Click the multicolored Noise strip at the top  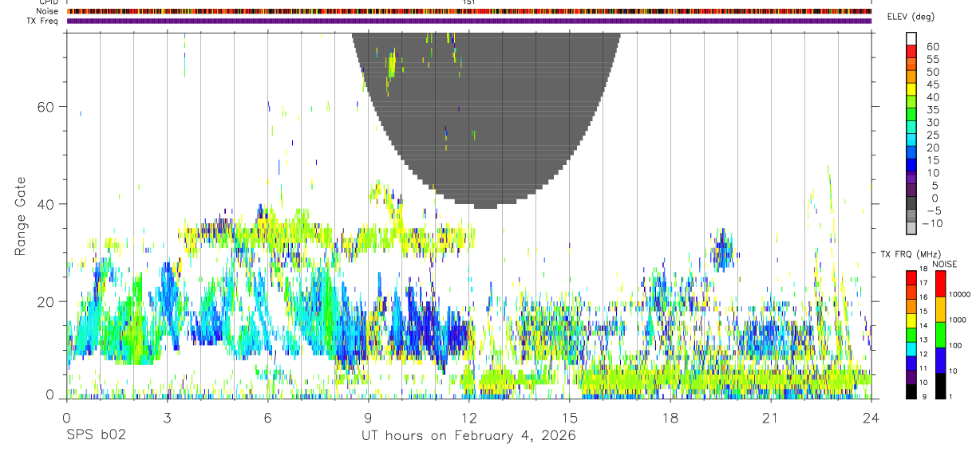(x=469, y=11)
